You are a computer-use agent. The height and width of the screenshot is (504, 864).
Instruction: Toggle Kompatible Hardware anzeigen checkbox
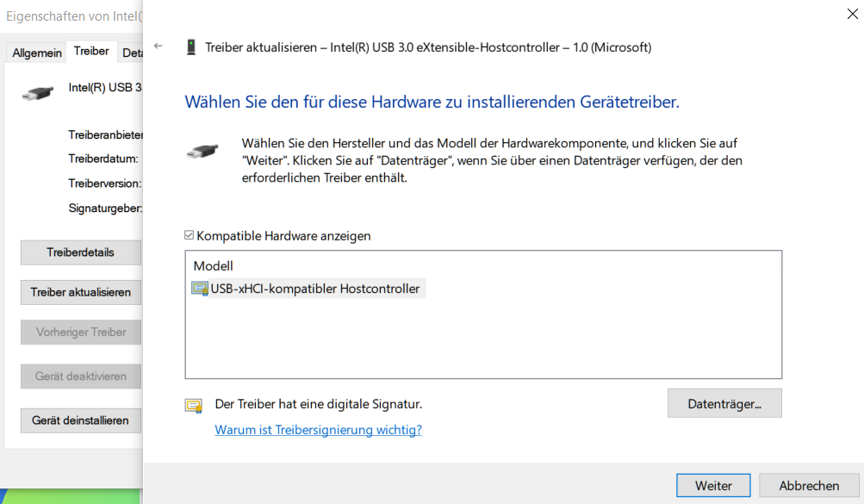pyautogui.click(x=189, y=235)
